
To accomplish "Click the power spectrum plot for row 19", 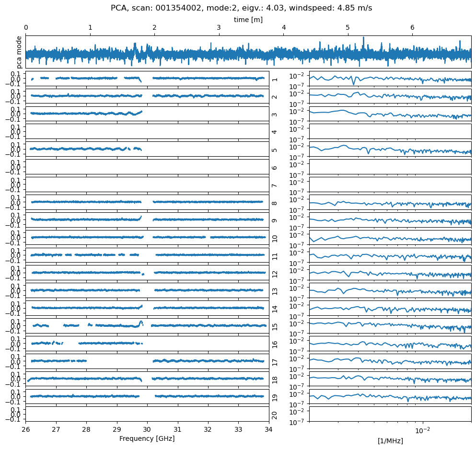I will (390, 397).
